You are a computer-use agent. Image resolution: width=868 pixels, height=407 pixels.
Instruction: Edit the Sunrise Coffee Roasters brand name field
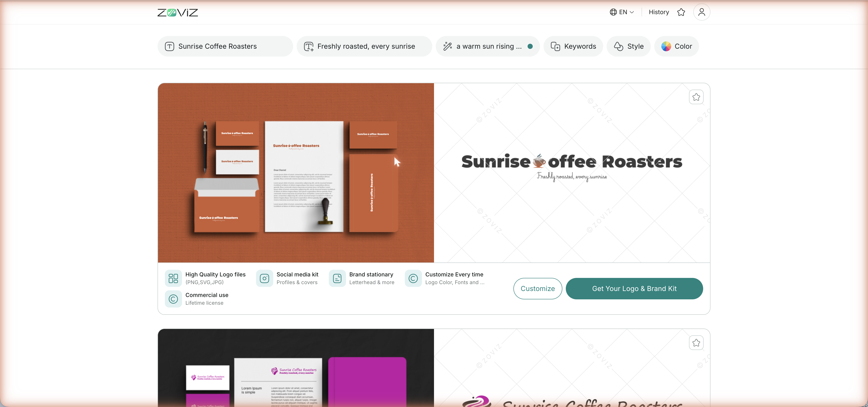225,46
